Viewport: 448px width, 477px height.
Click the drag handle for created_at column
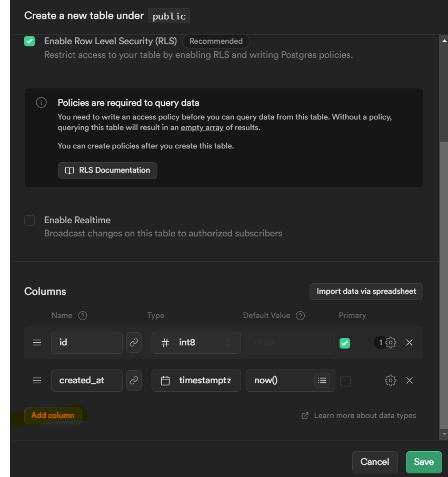(x=37, y=381)
